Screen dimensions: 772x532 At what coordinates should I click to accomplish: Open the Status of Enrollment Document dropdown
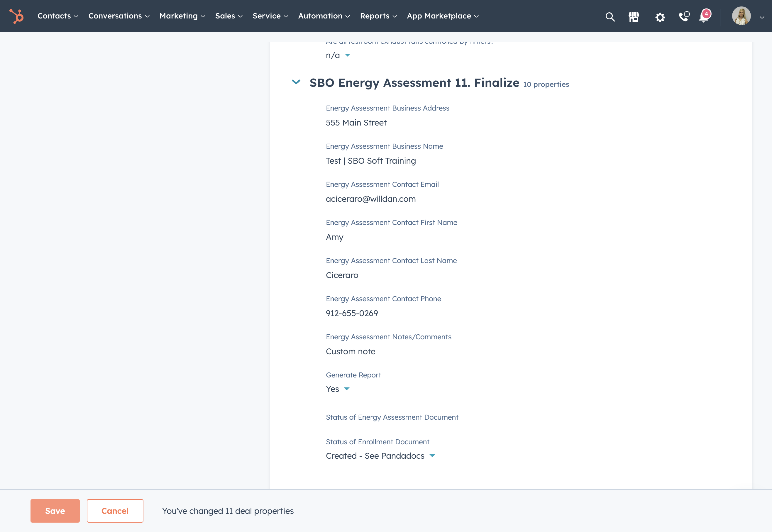click(380, 456)
